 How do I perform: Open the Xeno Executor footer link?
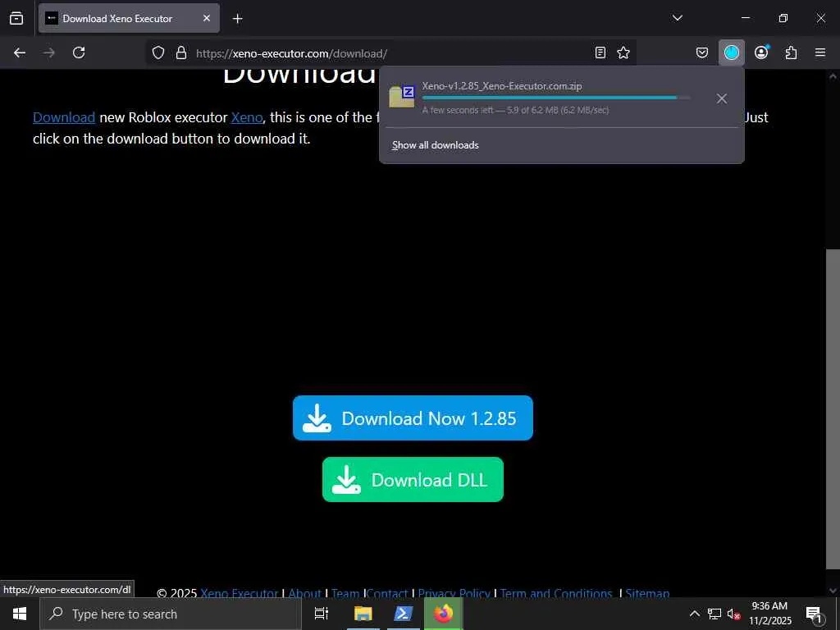tap(239, 593)
